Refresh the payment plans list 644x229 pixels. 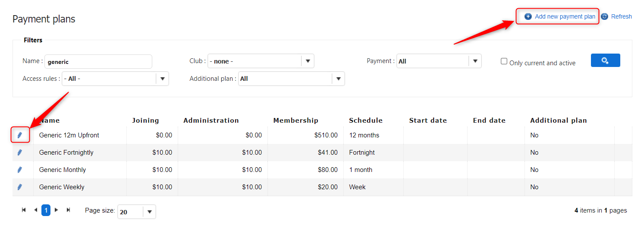pos(621,16)
